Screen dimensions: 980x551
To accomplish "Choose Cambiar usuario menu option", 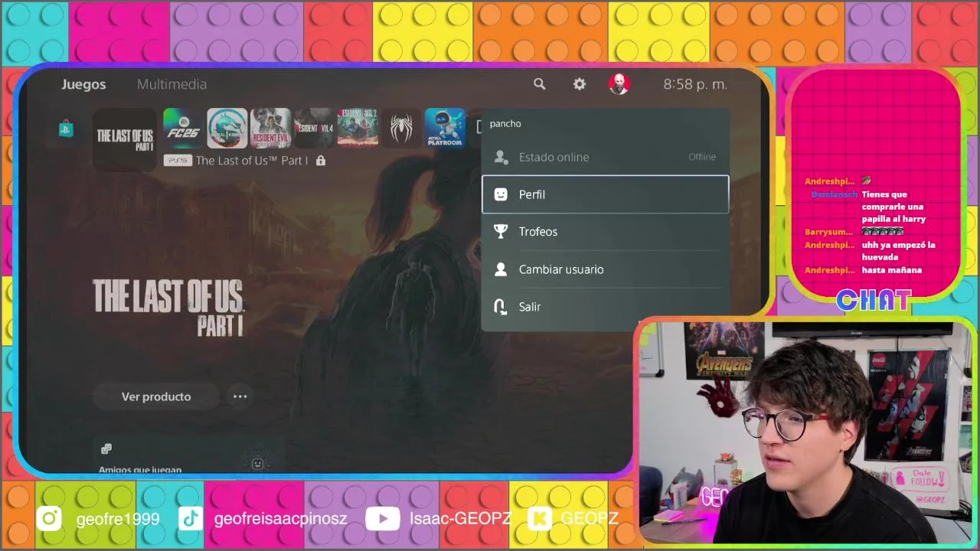I will [605, 269].
